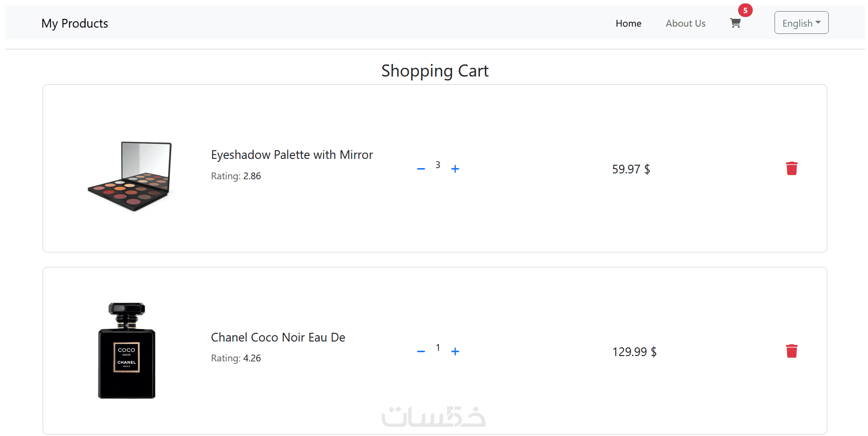Viewport: 868px width, 436px height.
Task: Click the My Products brand link
Action: pyautogui.click(x=75, y=23)
